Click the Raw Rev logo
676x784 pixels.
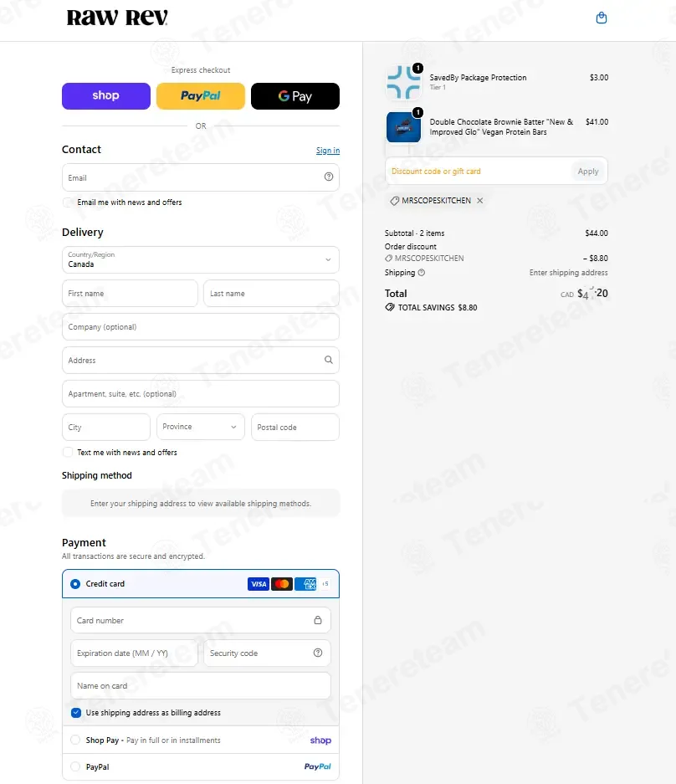117,18
